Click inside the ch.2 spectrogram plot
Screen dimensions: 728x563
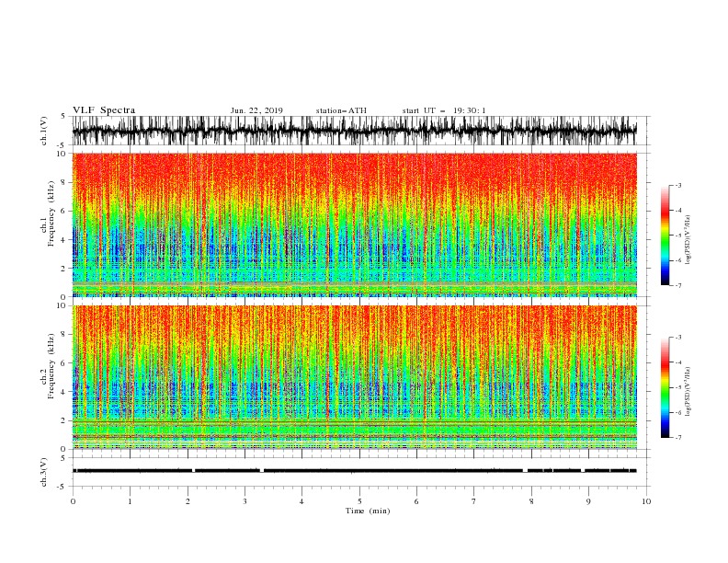point(354,377)
